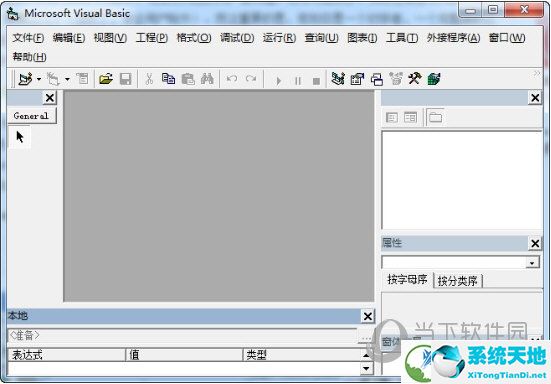Close the 本地 locals panel

[x=368, y=316]
